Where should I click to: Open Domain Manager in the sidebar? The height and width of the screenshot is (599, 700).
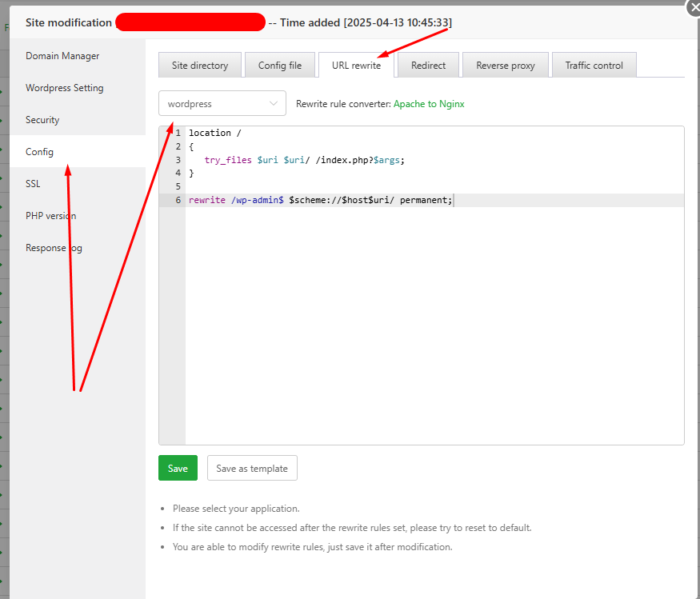[62, 56]
